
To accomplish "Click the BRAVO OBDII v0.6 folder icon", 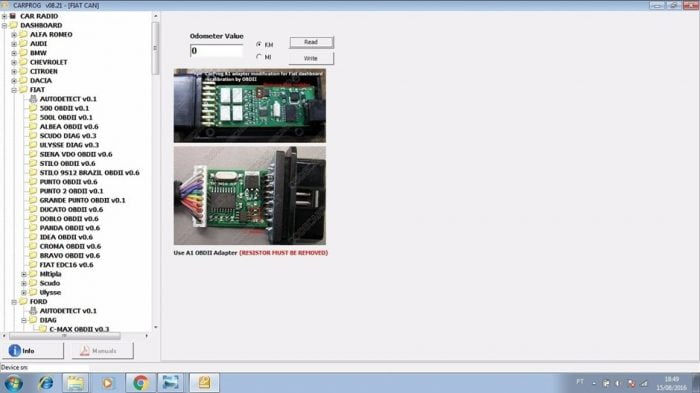I will click(33, 255).
